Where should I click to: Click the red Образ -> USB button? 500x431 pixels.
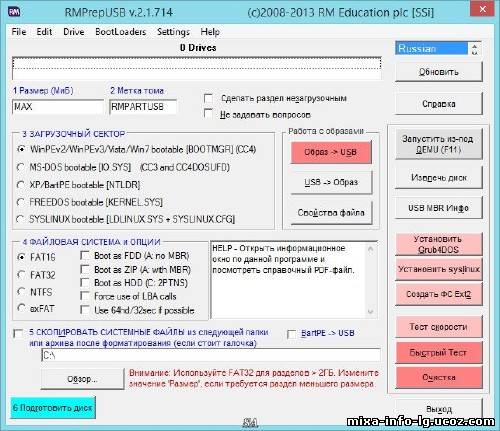(x=331, y=152)
